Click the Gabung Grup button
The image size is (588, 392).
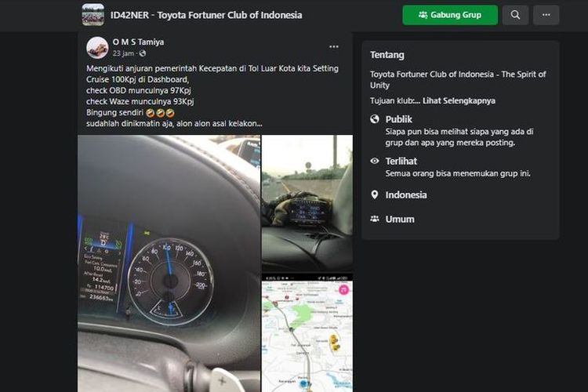(450, 15)
